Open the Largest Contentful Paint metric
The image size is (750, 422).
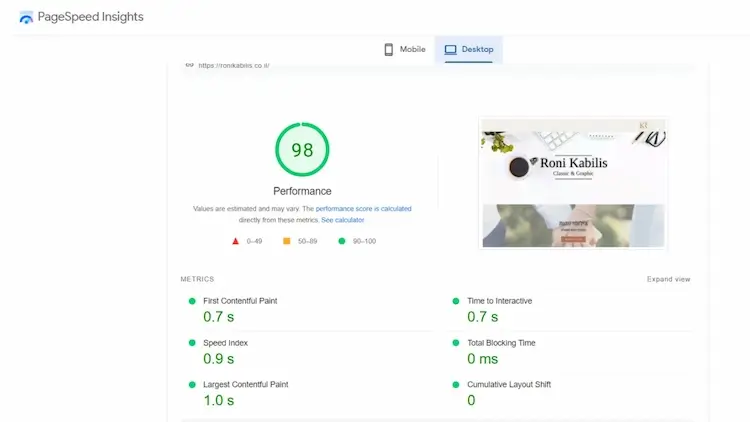pyautogui.click(x=247, y=385)
